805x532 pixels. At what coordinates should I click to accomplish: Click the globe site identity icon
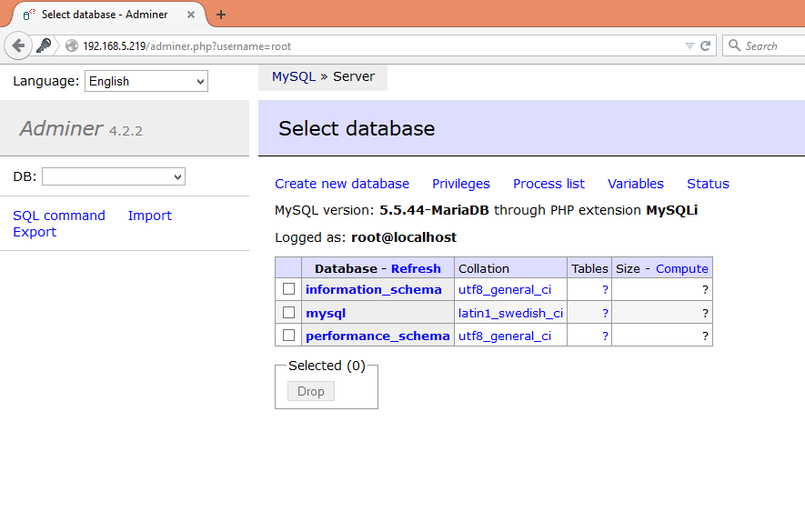point(72,46)
